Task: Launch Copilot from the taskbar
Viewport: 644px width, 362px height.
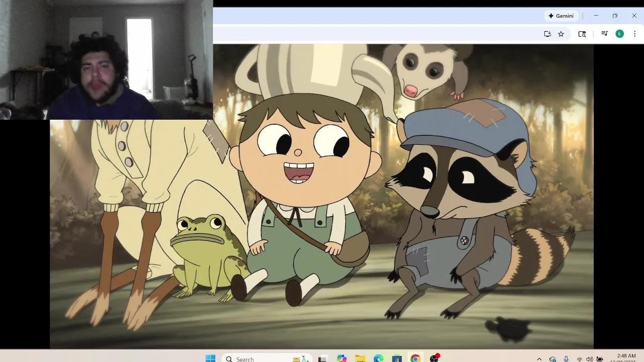Action: (x=342, y=358)
